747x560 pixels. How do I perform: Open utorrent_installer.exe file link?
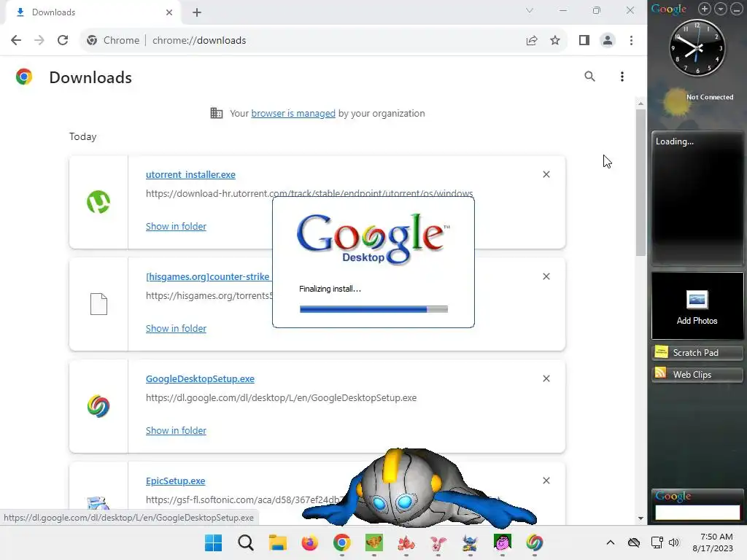pos(190,175)
